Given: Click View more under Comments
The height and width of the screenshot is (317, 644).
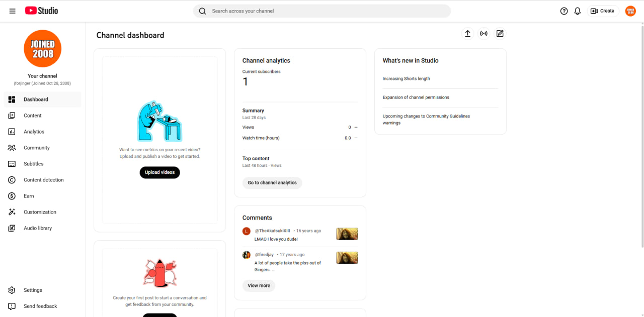Looking at the screenshot, I should [x=259, y=286].
